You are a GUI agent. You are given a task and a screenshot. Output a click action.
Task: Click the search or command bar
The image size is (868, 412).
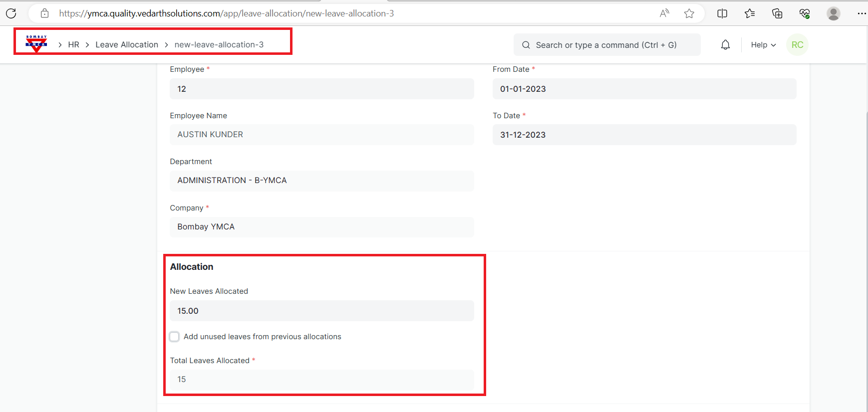[x=606, y=45]
